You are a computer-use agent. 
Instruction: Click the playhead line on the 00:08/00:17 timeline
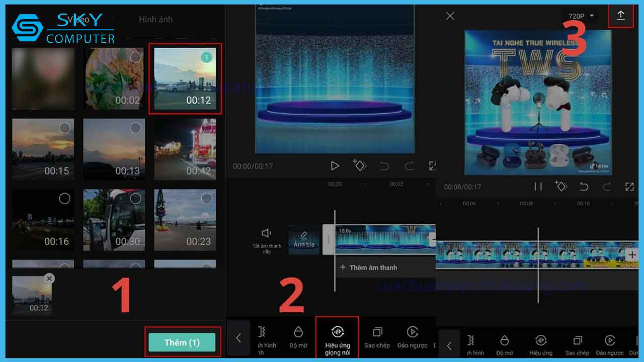[x=538, y=265]
